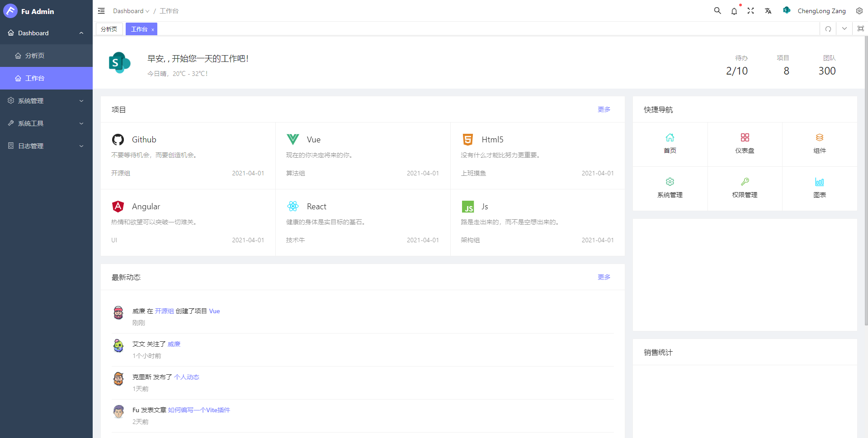Click the page vertical scrollbar
This screenshot has width=868, height=438.
866,181
